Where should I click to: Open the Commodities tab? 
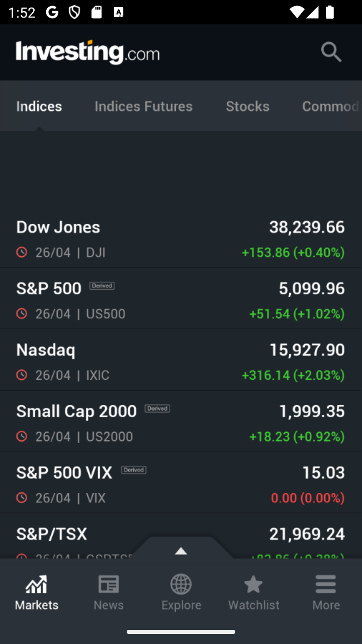(x=330, y=106)
